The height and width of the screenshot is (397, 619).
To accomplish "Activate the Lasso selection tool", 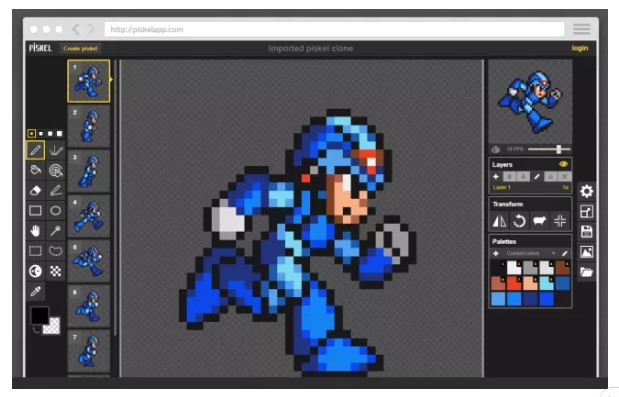I will (x=55, y=251).
